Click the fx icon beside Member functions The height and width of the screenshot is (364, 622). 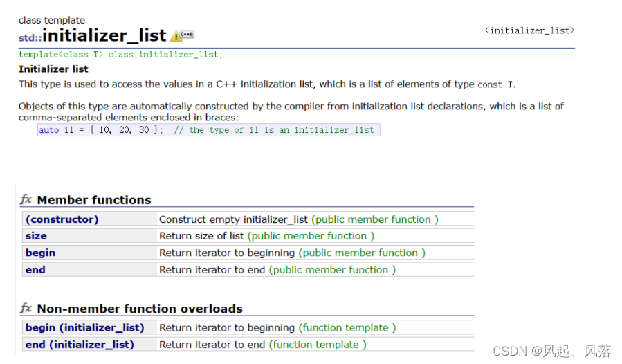(26, 199)
